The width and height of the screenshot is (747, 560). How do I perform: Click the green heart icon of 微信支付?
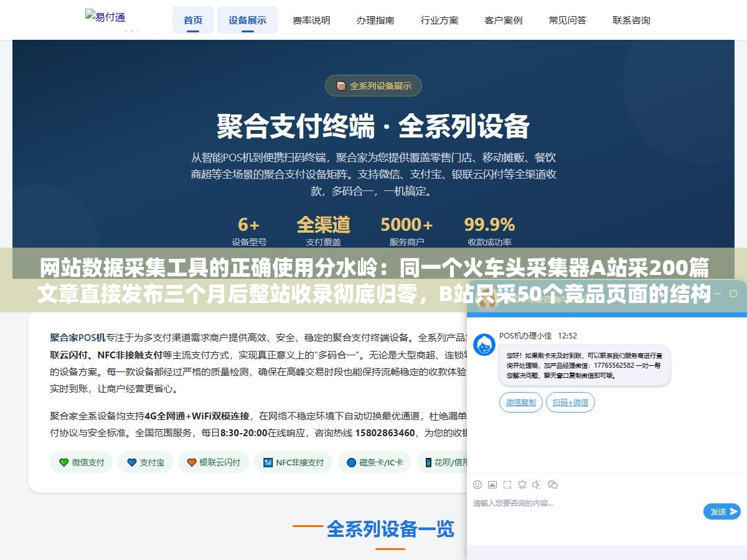point(63,462)
